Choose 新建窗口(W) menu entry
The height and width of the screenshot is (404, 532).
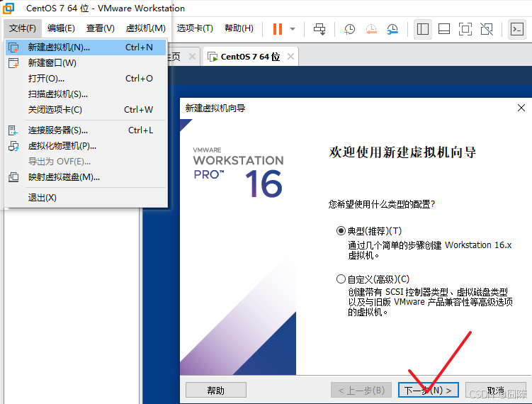[86, 63]
